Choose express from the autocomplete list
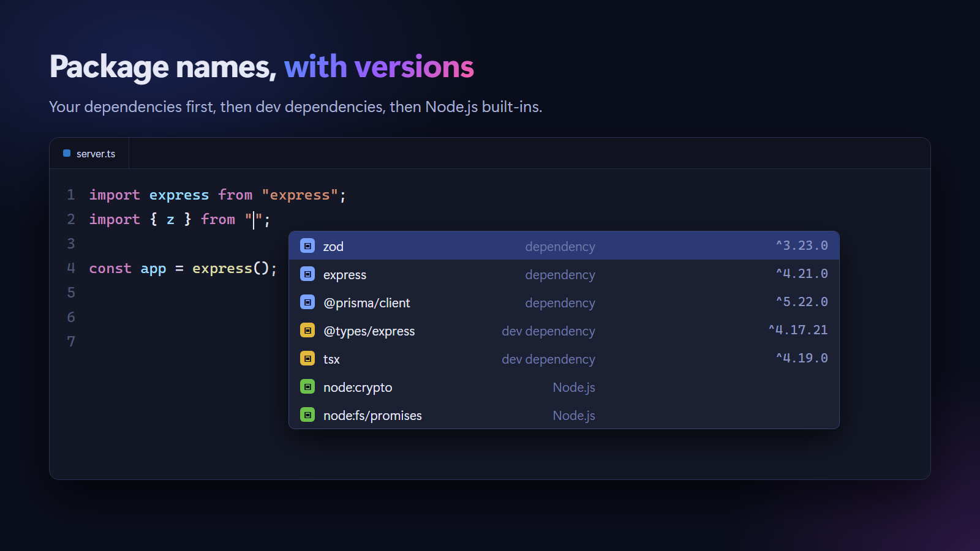This screenshot has width=980, height=551. click(x=564, y=274)
